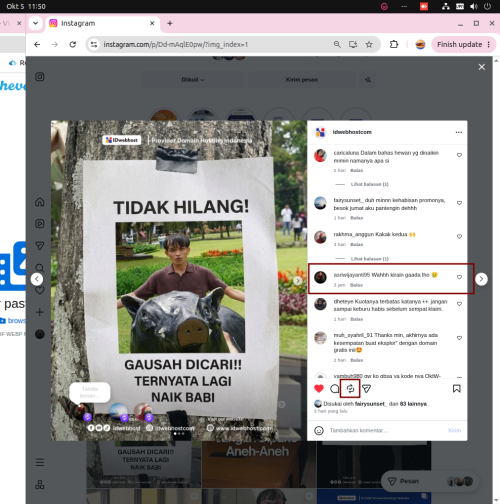Open the volume indicator in the system tray

(x=474, y=6)
